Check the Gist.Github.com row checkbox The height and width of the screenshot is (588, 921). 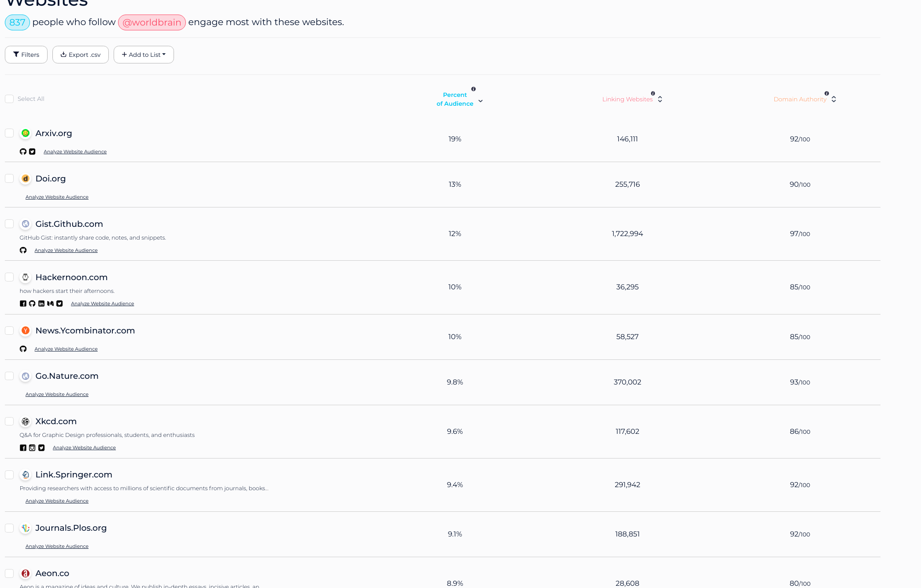(x=9, y=224)
